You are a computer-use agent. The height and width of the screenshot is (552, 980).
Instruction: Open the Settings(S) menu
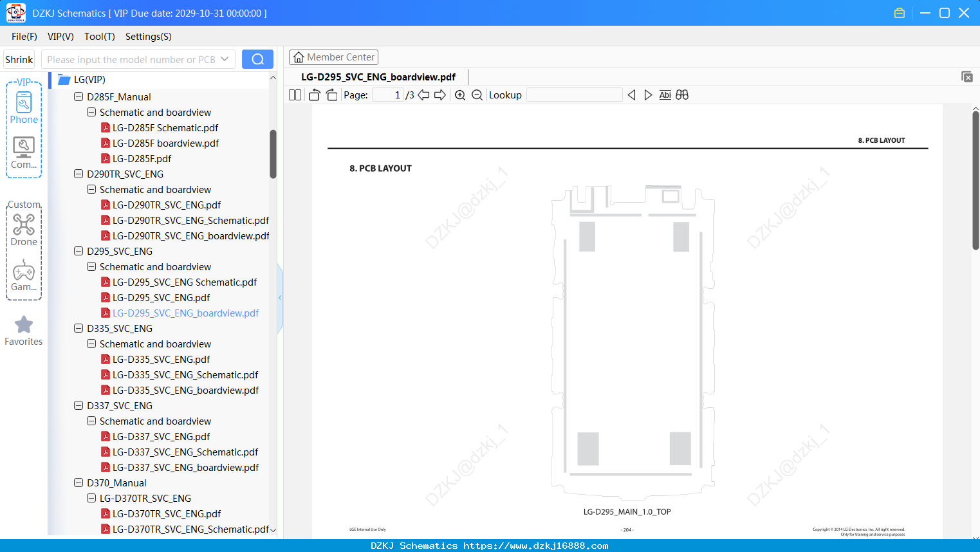click(x=149, y=37)
